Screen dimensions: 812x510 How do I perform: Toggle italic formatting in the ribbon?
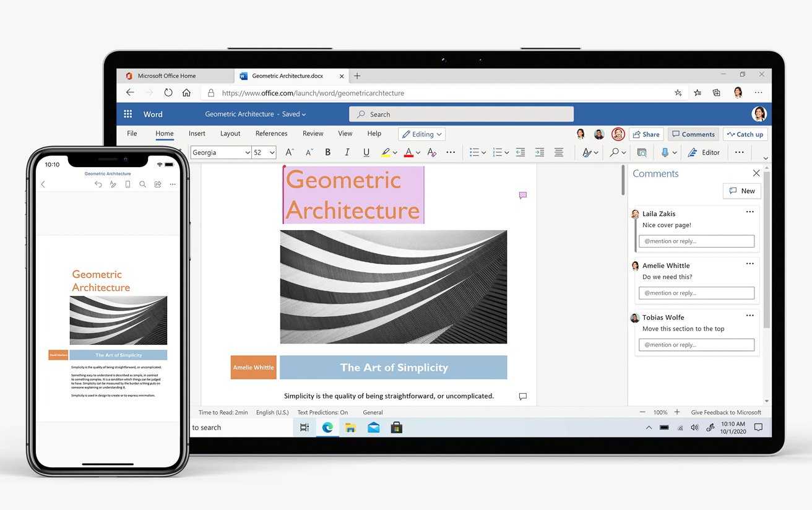(347, 152)
